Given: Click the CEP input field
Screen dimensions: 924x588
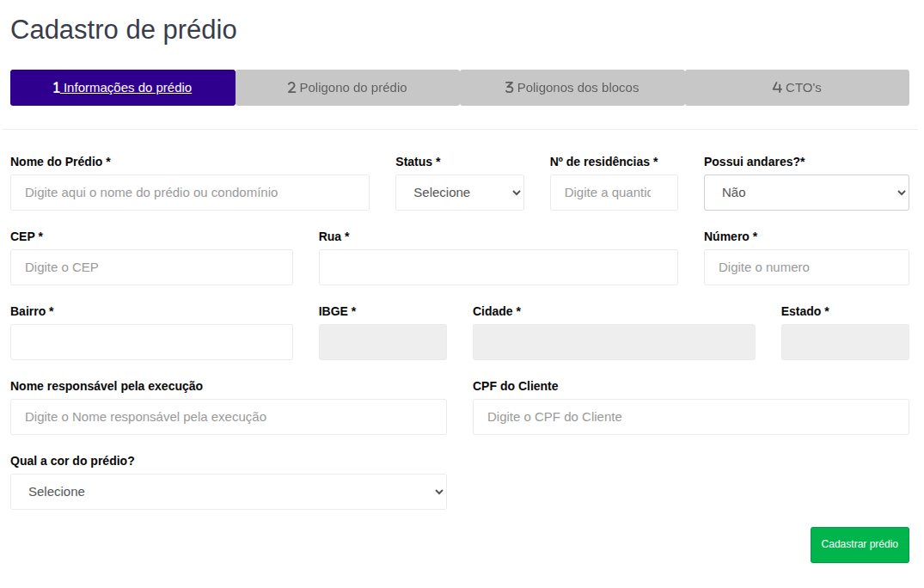Looking at the screenshot, I should tap(151, 267).
